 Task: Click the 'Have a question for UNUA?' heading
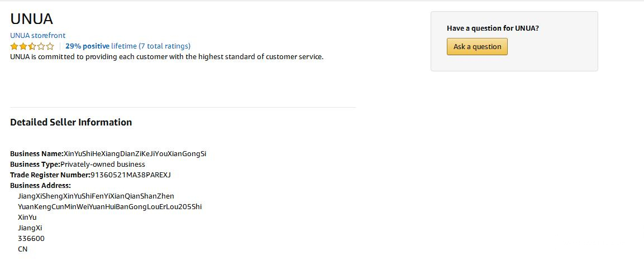click(x=493, y=28)
